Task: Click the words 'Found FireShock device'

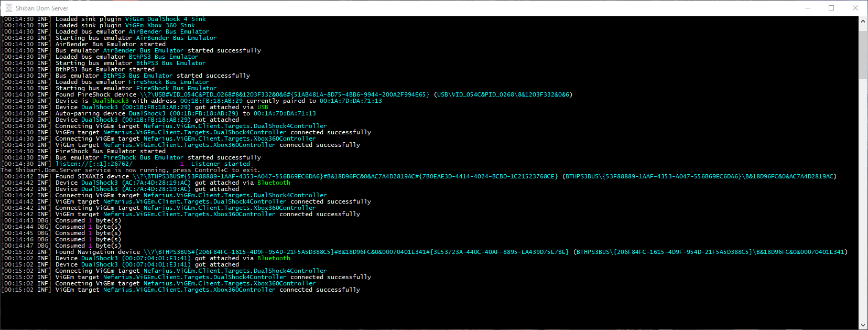Action: (x=95, y=94)
